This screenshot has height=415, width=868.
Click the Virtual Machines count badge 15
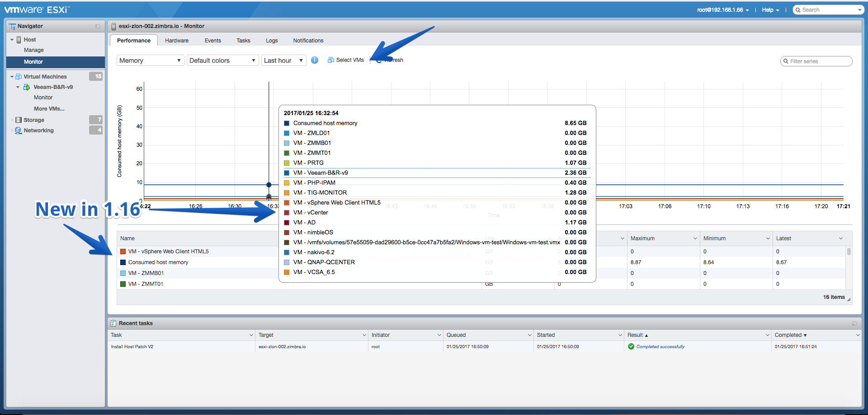coord(96,76)
